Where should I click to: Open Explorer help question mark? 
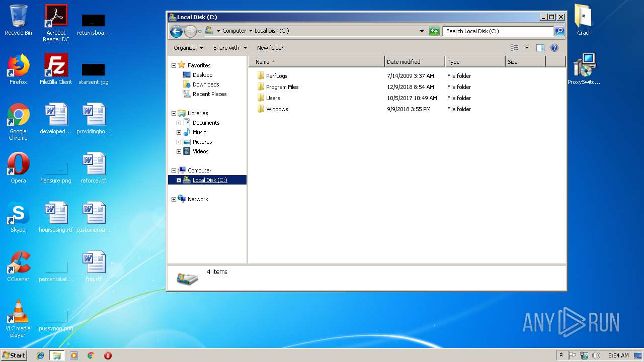pyautogui.click(x=554, y=48)
